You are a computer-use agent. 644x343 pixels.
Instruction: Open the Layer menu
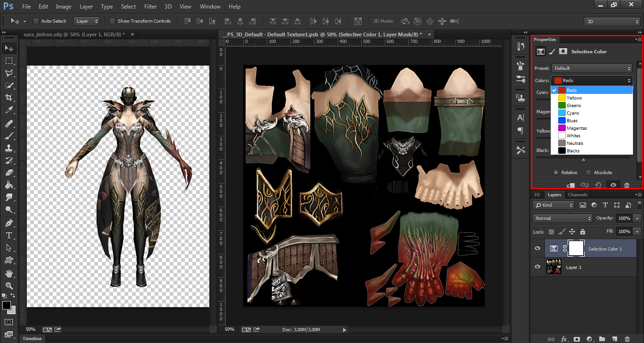(86, 7)
